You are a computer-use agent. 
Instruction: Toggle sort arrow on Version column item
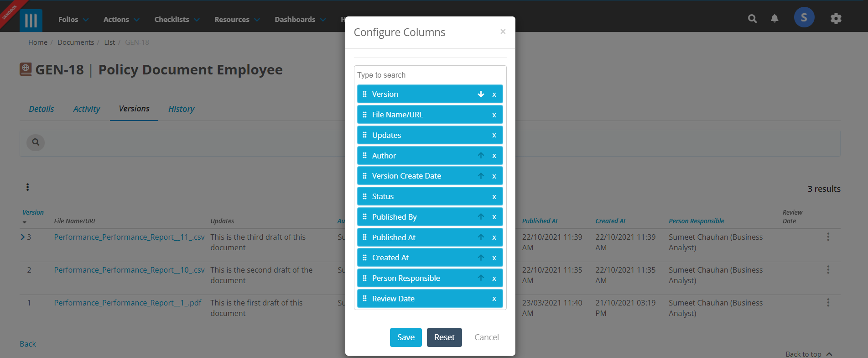click(x=481, y=94)
